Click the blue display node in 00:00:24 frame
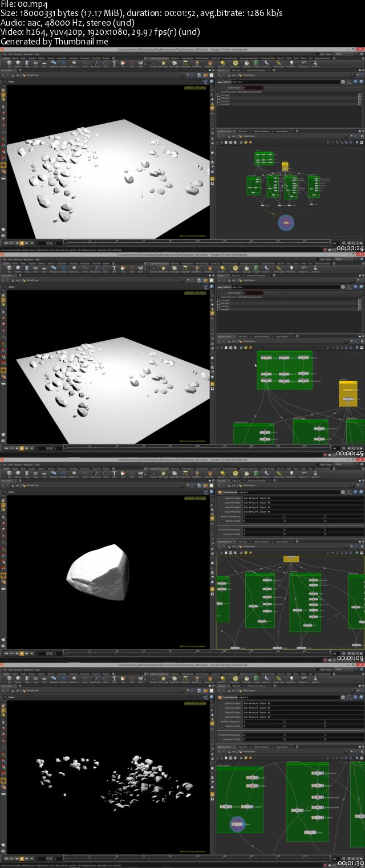The image size is (365, 868). (x=287, y=222)
